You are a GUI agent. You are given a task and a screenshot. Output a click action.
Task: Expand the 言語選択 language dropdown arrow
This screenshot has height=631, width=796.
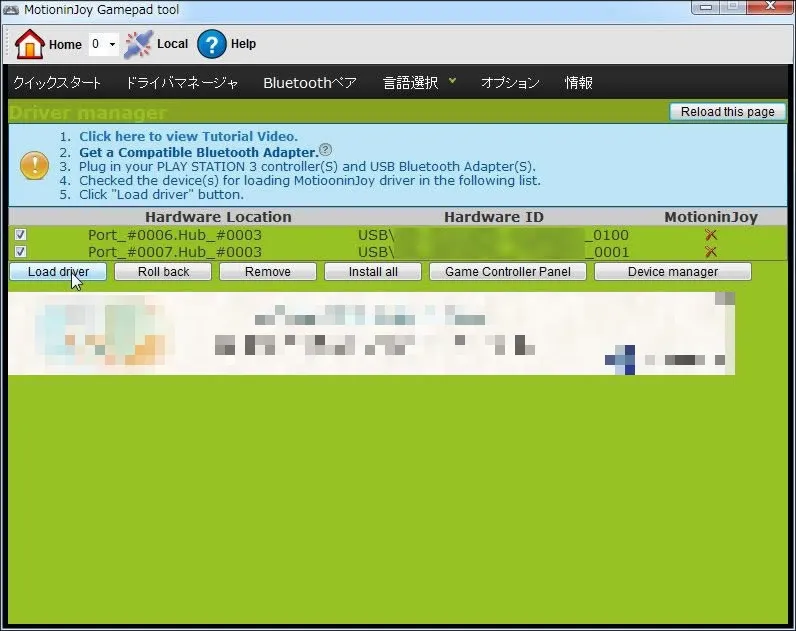(452, 81)
